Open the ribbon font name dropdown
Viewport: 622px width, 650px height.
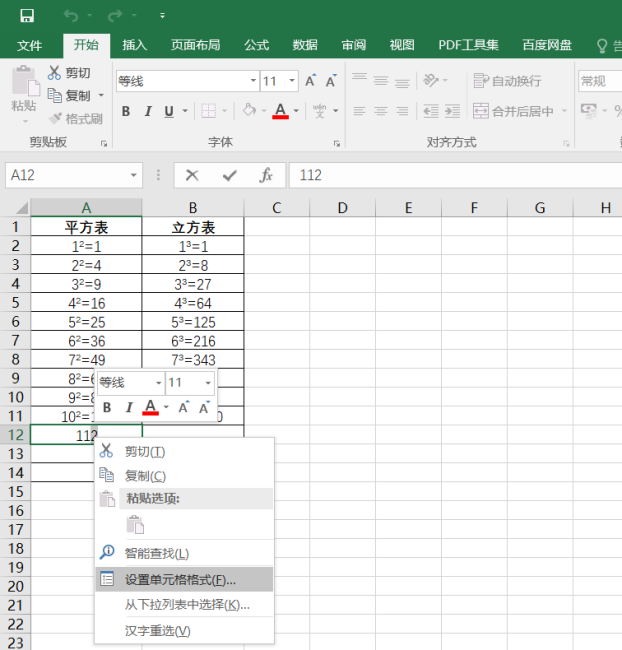coord(253,80)
